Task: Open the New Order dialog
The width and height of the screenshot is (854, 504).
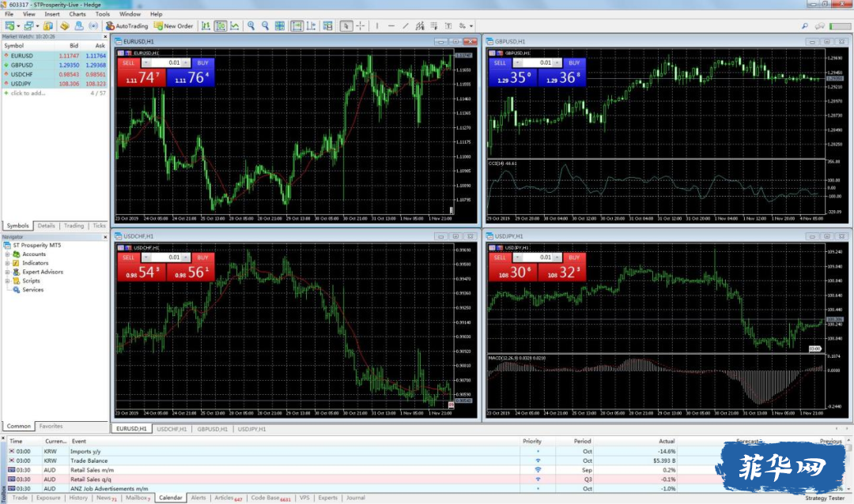Action: [174, 25]
